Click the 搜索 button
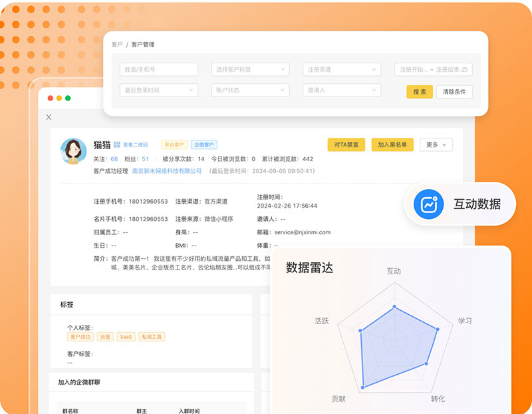 click(x=420, y=92)
